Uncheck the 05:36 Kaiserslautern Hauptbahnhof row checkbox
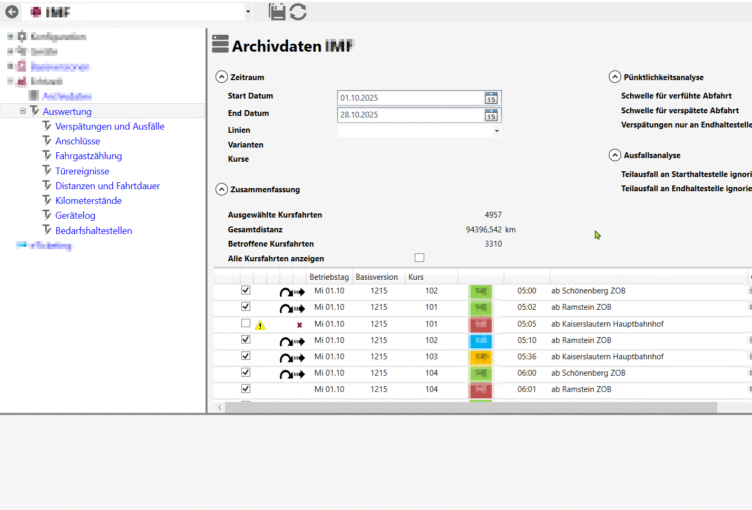 click(246, 356)
